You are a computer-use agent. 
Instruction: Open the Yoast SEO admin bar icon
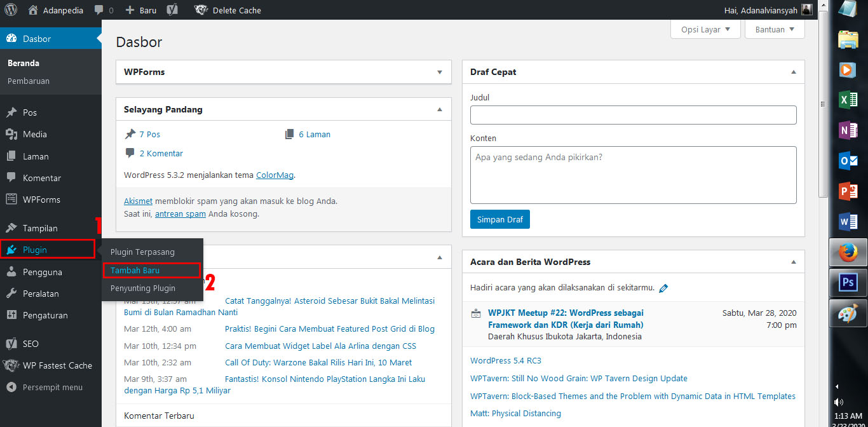[x=172, y=10]
